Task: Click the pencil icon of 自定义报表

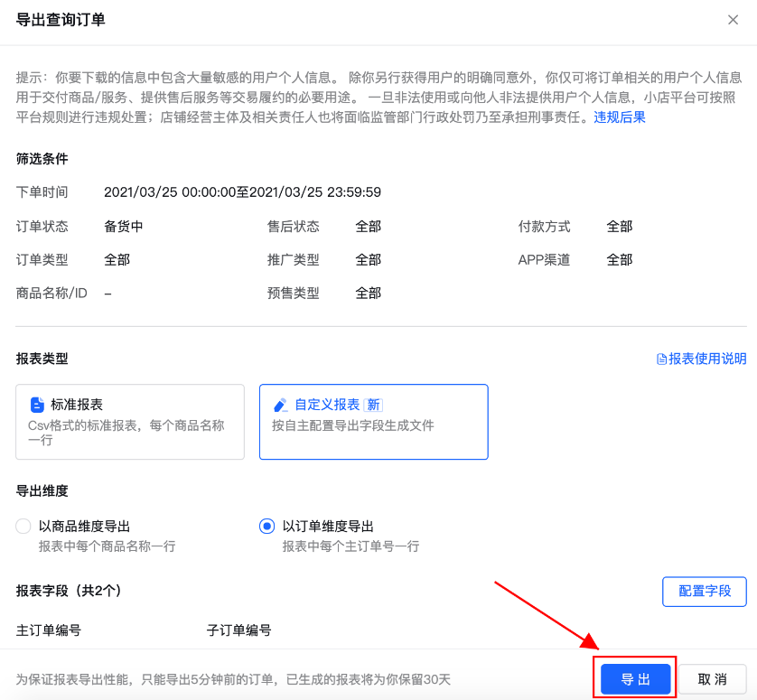Action: [281, 405]
